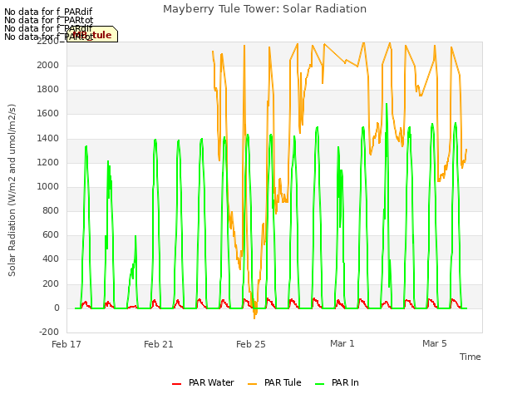Click the Feb 17 x-axis label
Screen dimensions: 532x399
[66, 344]
